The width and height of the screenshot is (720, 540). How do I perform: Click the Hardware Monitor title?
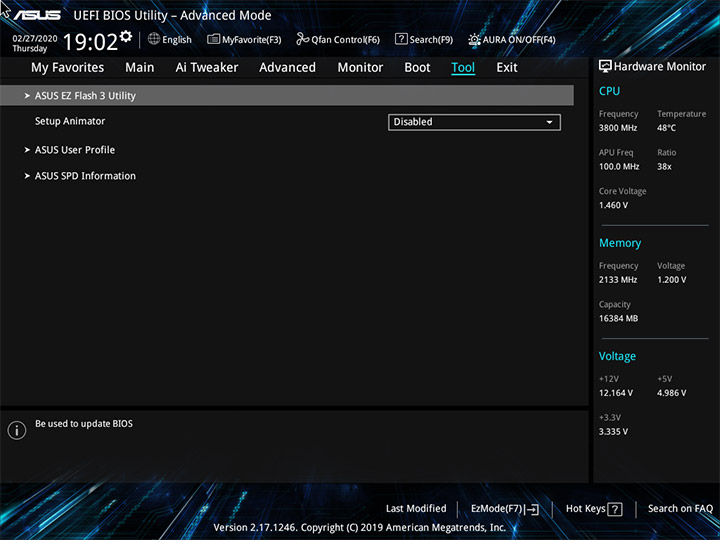coord(660,67)
